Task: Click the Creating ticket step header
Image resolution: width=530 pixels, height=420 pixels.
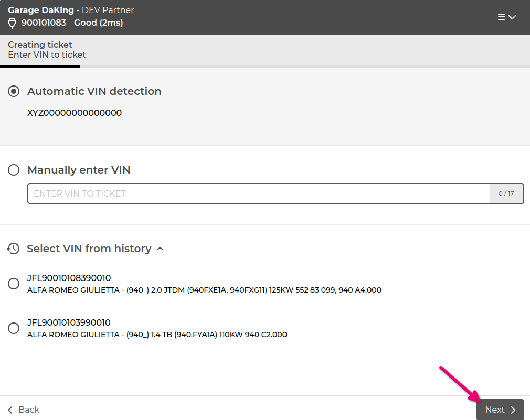Action: tap(41, 45)
